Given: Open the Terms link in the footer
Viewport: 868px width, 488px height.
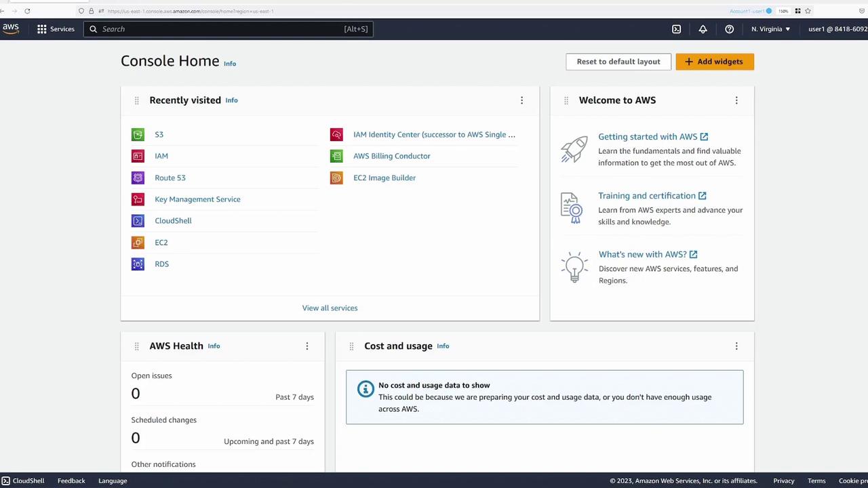Looking at the screenshot, I should [816, 481].
